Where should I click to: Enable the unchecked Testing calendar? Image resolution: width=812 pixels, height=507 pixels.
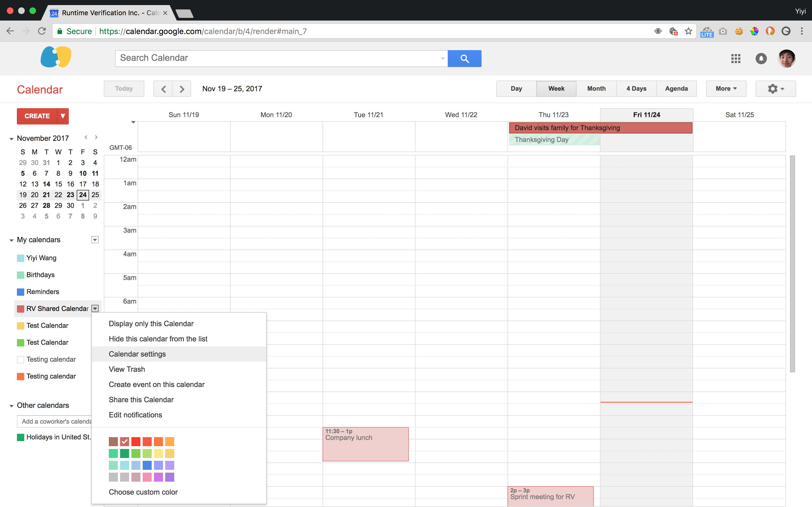[21, 359]
